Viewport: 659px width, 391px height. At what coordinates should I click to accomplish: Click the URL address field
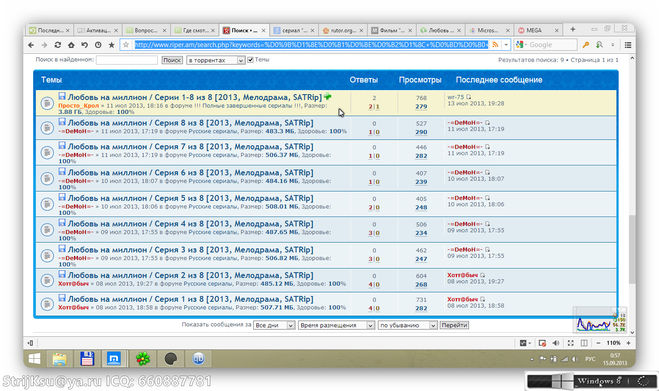(x=311, y=45)
